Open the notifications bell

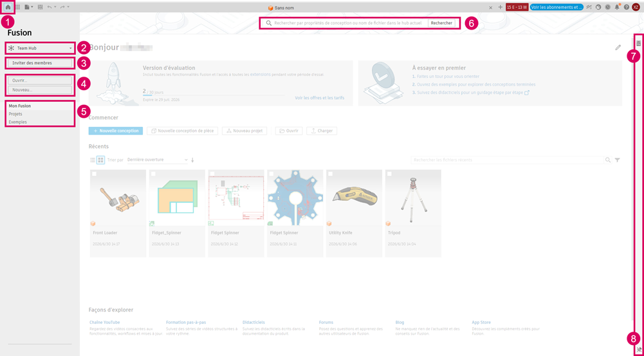(617, 7)
